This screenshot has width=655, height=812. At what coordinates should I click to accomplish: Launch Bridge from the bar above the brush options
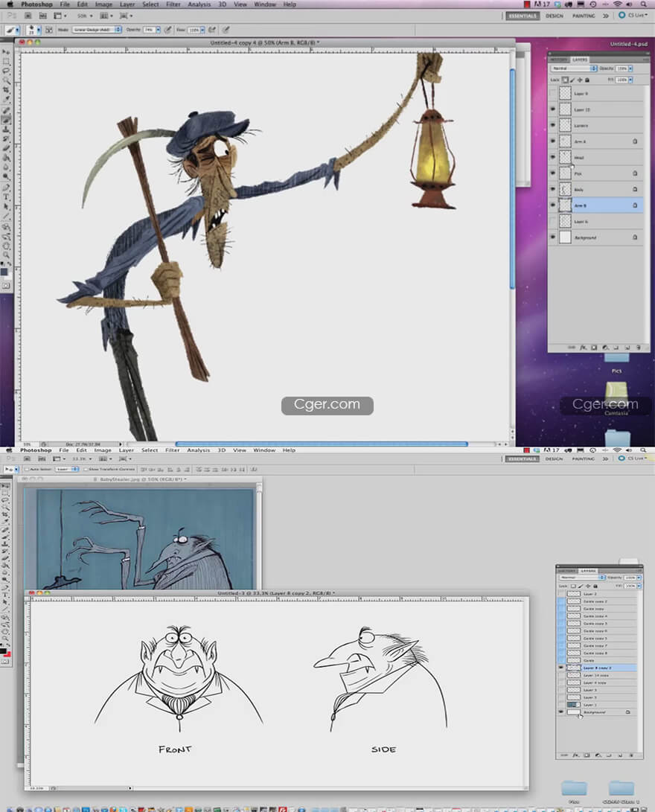28,16
